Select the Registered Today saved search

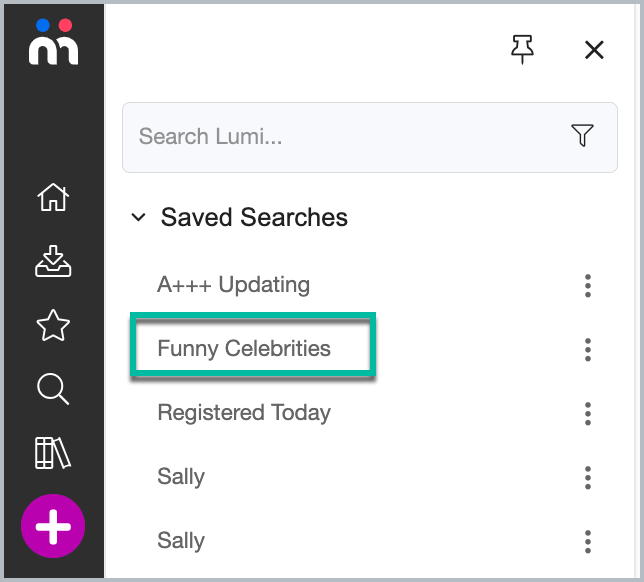pos(244,413)
